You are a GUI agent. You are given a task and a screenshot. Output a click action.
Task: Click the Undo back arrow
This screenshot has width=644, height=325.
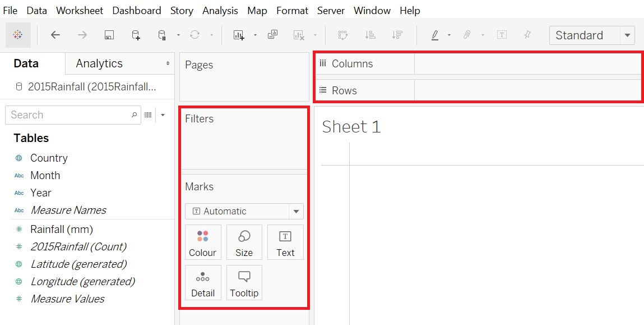[x=55, y=35]
